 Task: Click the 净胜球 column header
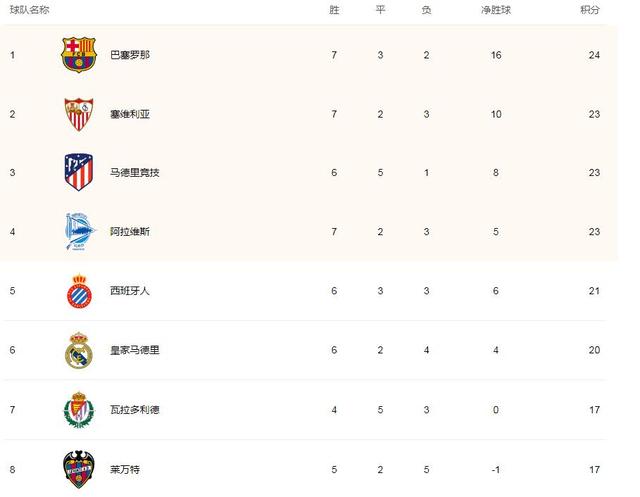click(x=496, y=10)
